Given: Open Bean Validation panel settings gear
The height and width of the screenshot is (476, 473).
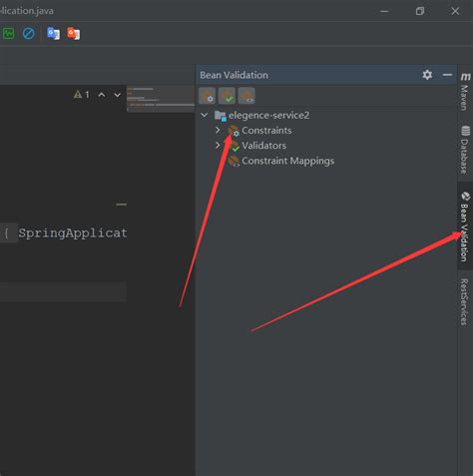Looking at the screenshot, I should tap(427, 75).
